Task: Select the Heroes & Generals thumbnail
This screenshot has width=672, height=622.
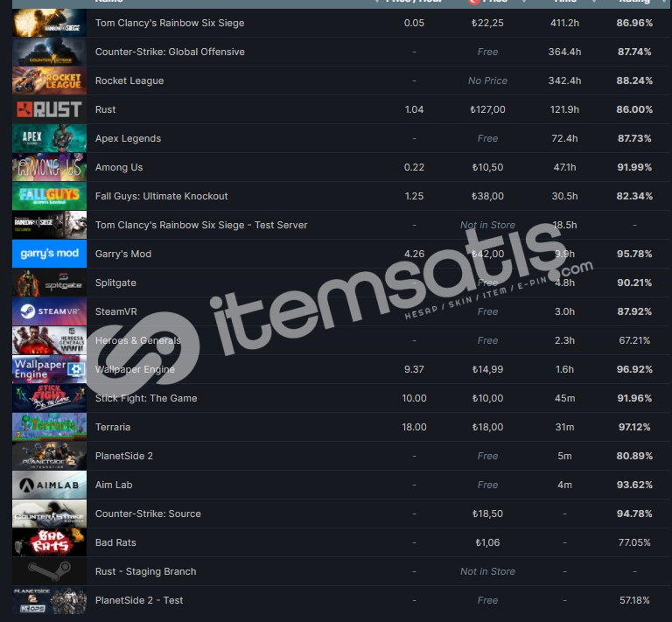Action: [x=49, y=340]
